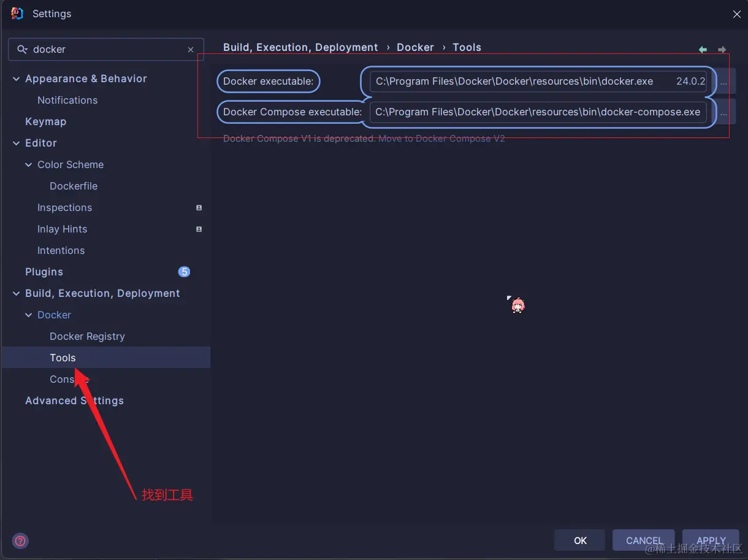The image size is (748, 560).
Task: Click the Tools breadcrumb text
Action: click(467, 47)
